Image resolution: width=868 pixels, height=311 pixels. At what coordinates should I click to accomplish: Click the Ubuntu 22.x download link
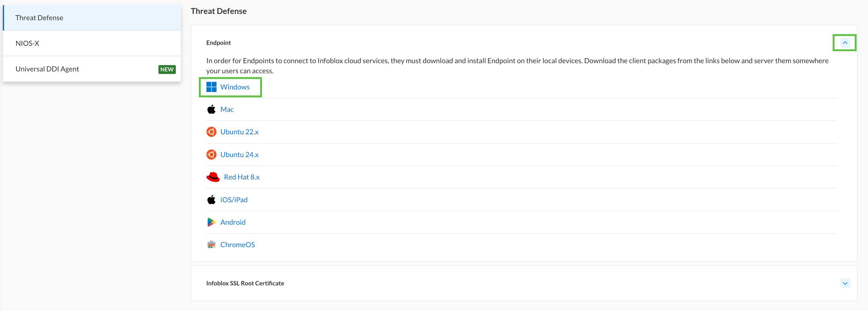239,132
